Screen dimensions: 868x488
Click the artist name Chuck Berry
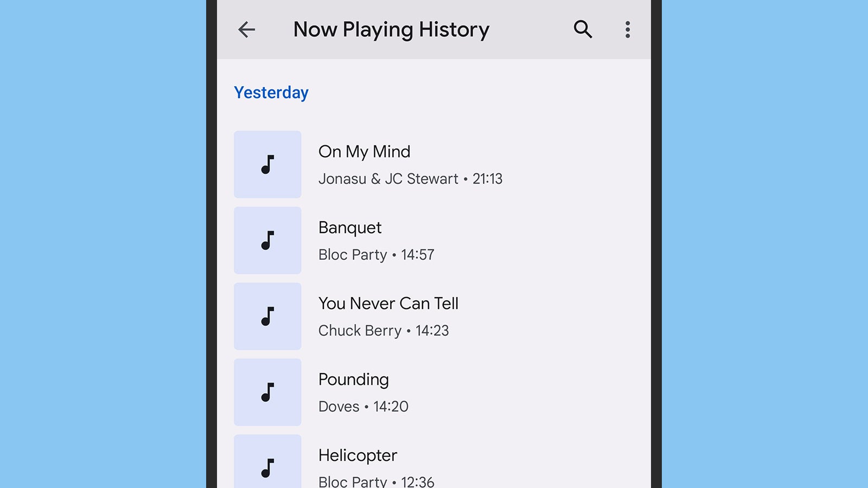(360, 331)
